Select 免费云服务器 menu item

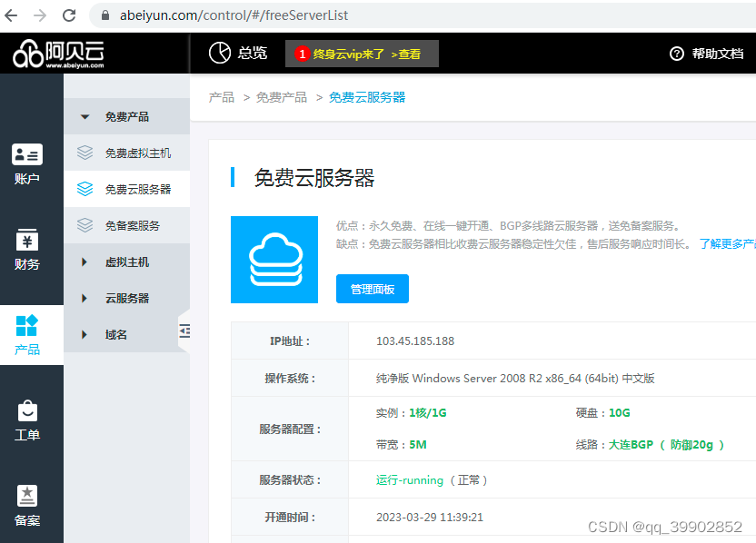click(x=127, y=189)
